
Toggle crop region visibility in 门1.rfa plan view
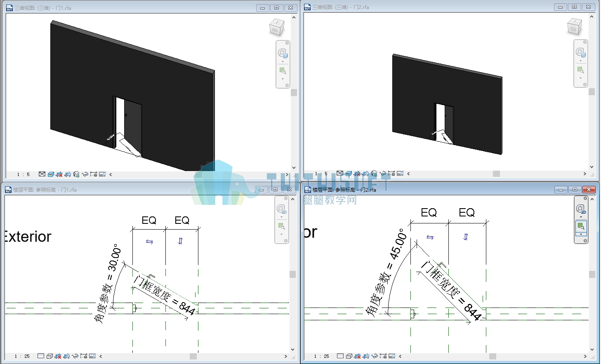coord(67,356)
